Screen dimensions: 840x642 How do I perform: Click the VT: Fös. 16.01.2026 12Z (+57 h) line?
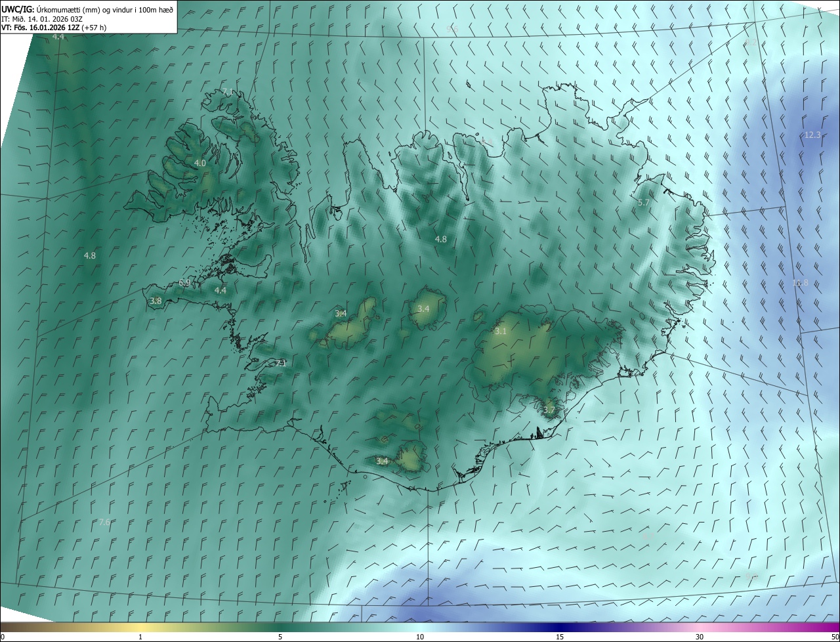point(54,28)
